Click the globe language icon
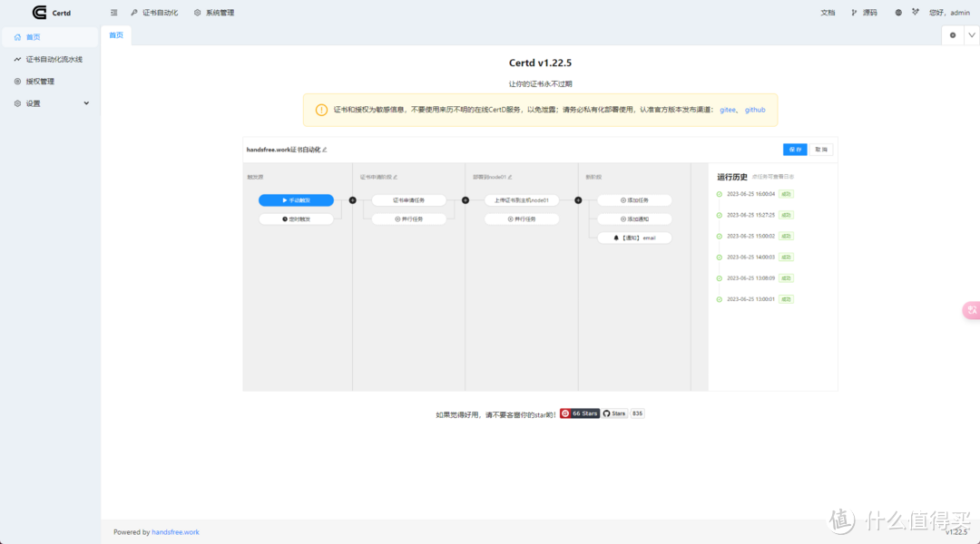The width and height of the screenshot is (980, 544). (x=898, y=13)
